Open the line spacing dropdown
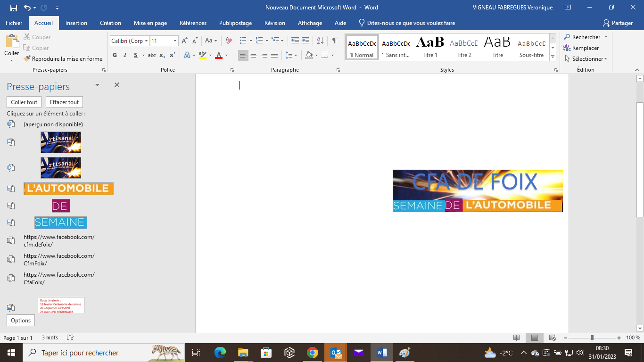The height and width of the screenshot is (362, 644). pos(291,55)
